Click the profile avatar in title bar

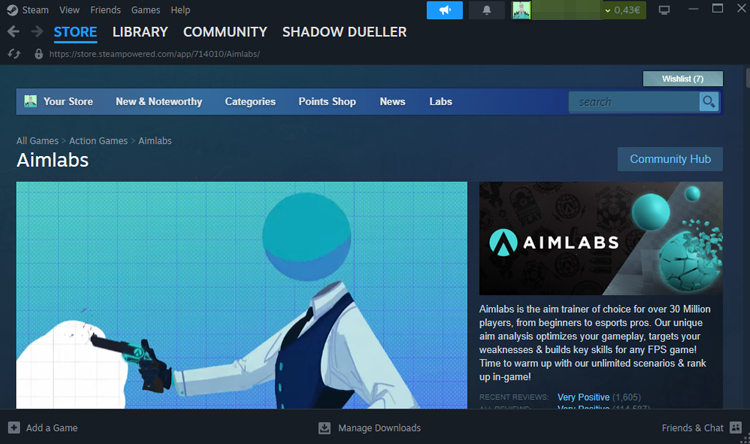(x=521, y=10)
